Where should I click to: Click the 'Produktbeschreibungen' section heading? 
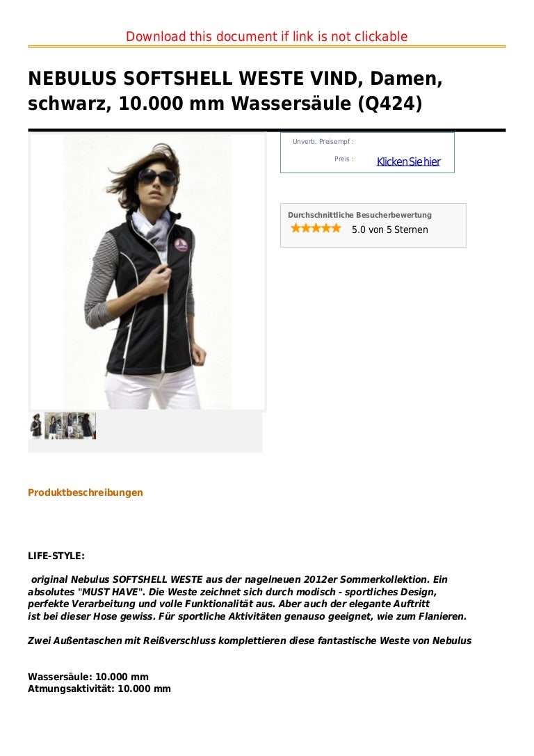point(86,492)
